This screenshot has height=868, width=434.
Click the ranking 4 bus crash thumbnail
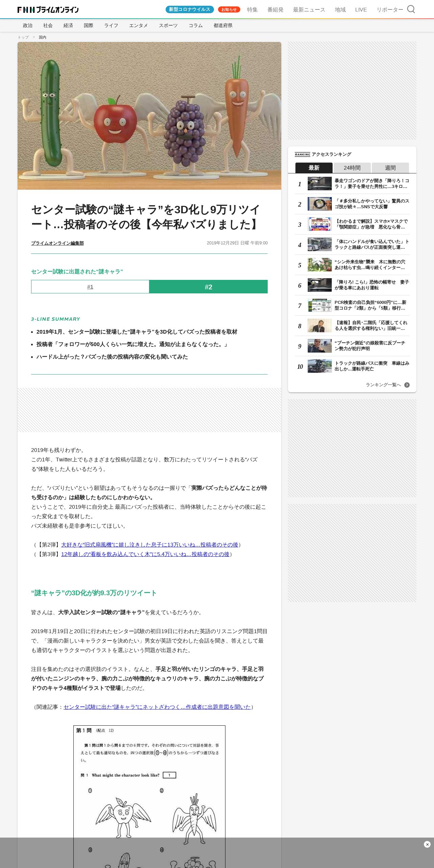[320, 244]
